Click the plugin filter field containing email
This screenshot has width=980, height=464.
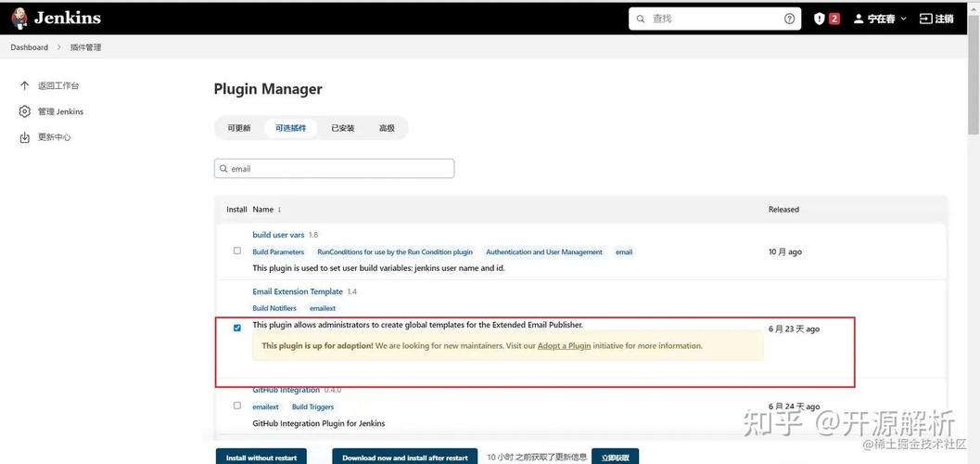335,169
